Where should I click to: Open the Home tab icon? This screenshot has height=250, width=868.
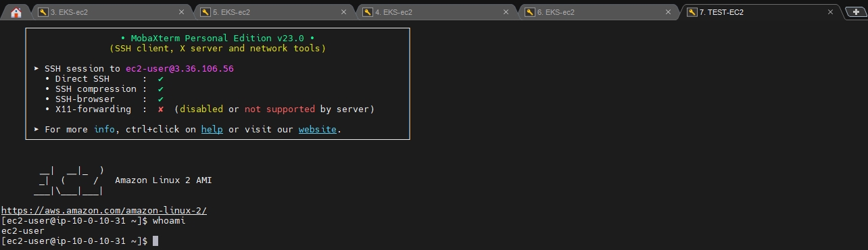[x=16, y=12]
